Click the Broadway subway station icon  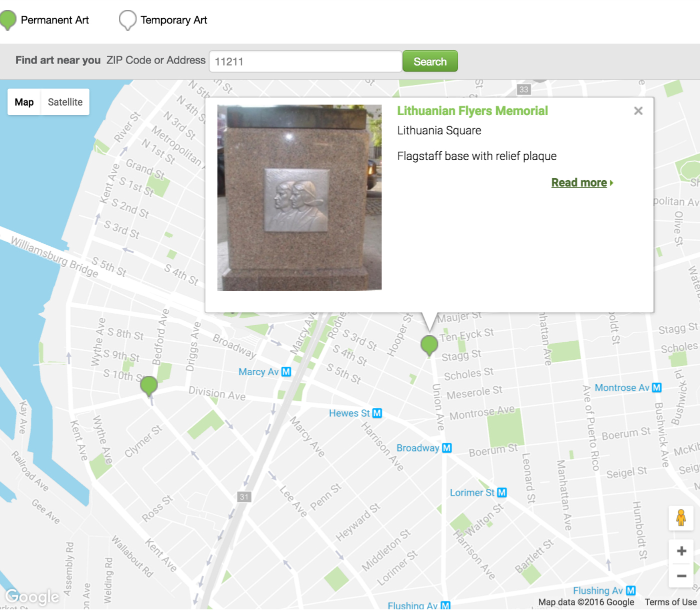(x=447, y=448)
